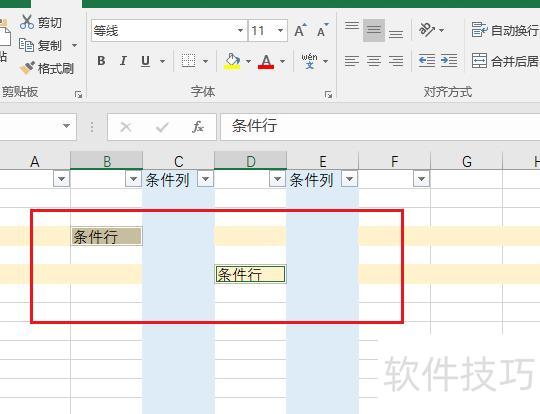Click Merge and Center (合并后居中)
Viewport: 540px width, 414px height.
(x=505, y=61)
